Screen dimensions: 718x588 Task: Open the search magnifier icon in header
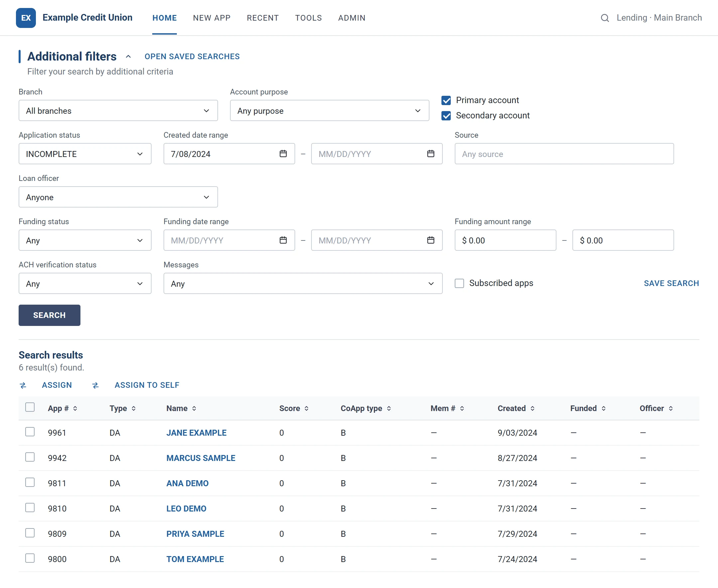coord(605,18)
